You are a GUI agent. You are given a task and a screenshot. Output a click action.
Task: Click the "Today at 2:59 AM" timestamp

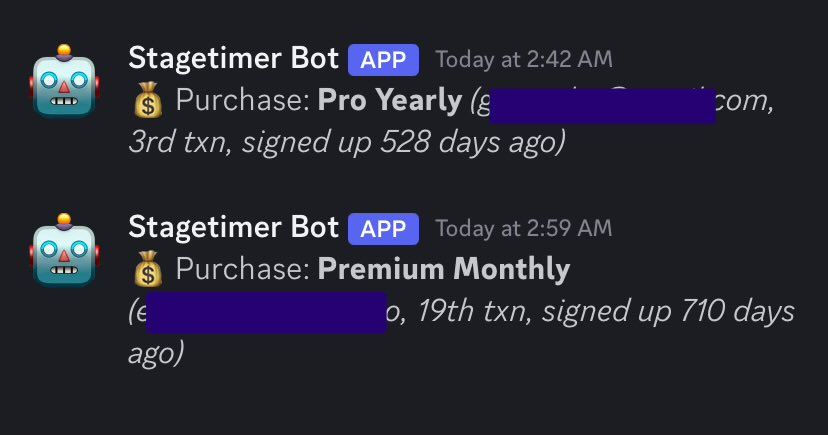(x=524, y=228)
